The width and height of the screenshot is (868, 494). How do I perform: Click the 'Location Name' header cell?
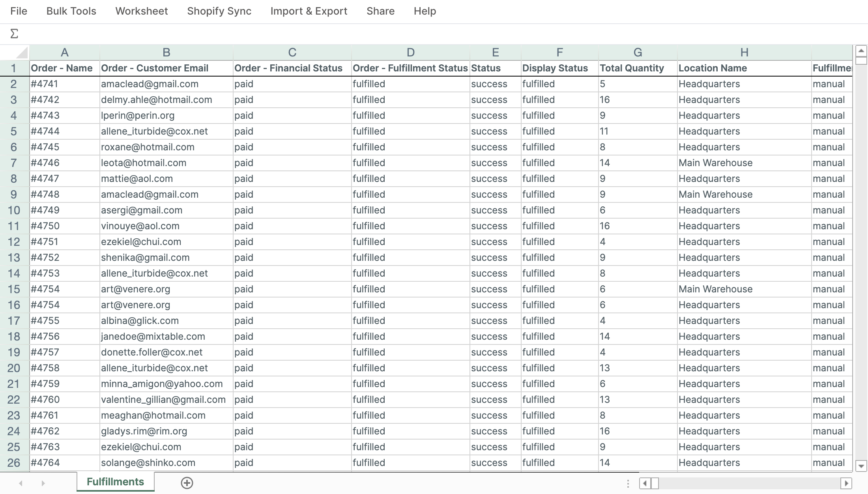[745, 68]
